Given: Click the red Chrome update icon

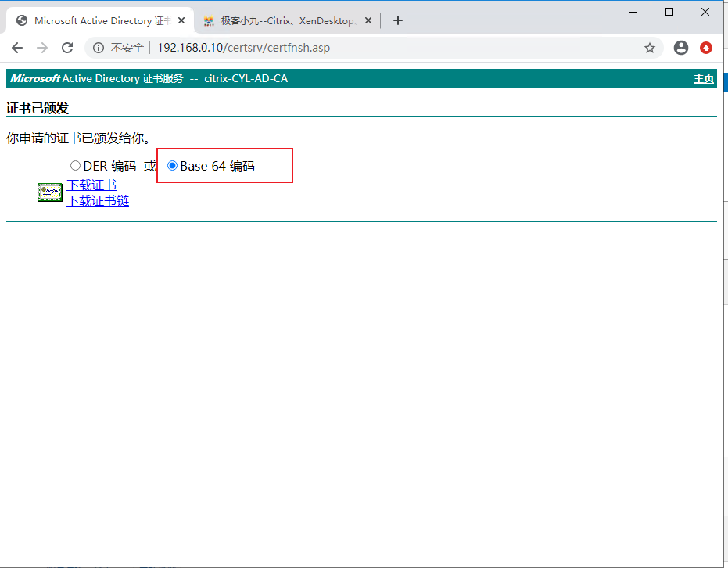Looking at the screenshot, I should tap(706, 48).
